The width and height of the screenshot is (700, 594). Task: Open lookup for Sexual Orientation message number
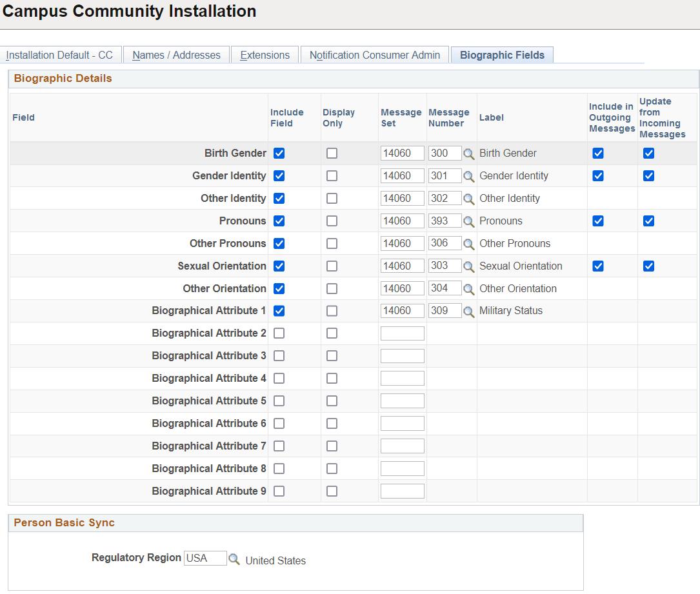[468, 266]
